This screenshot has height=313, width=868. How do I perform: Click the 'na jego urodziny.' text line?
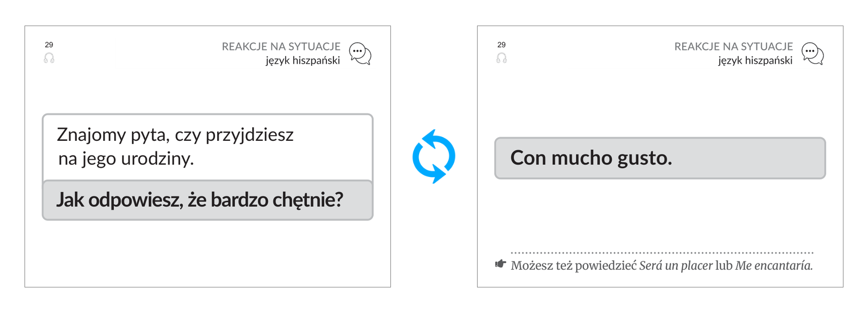[126, 159]
